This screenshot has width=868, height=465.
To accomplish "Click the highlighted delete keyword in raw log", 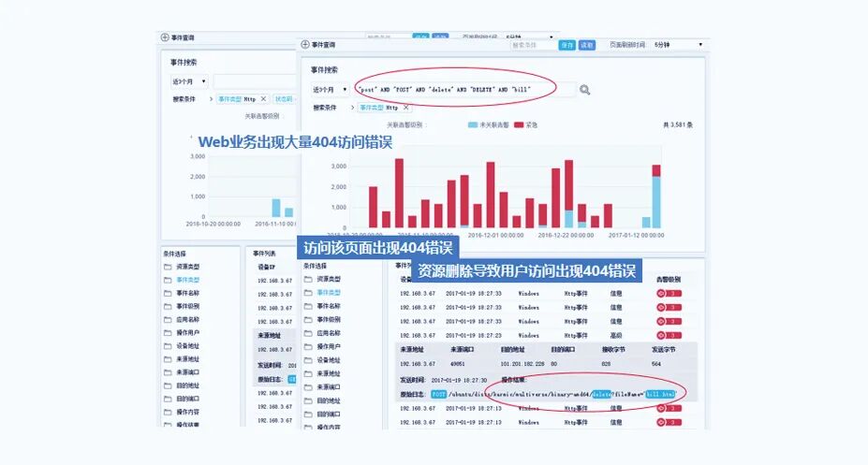I will click(x=601, y=394).
